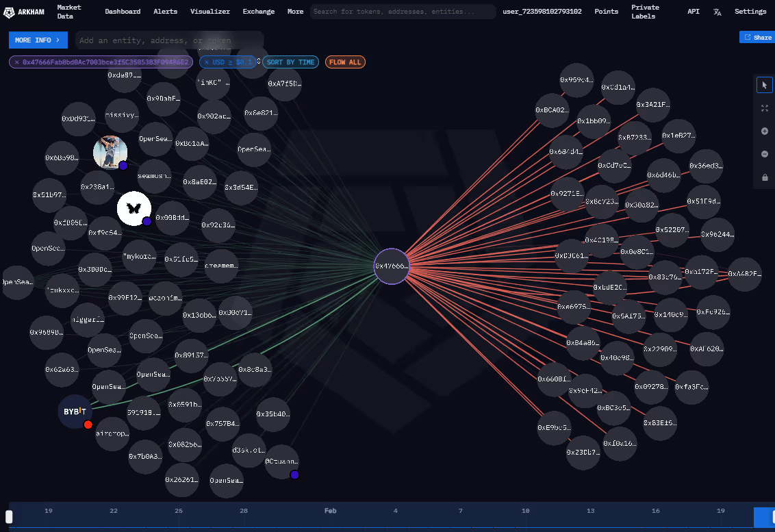Image resolution: width=775 pixels, height=532 pixels.
Task: Open the Alerts page
Action: coord(165,12)
